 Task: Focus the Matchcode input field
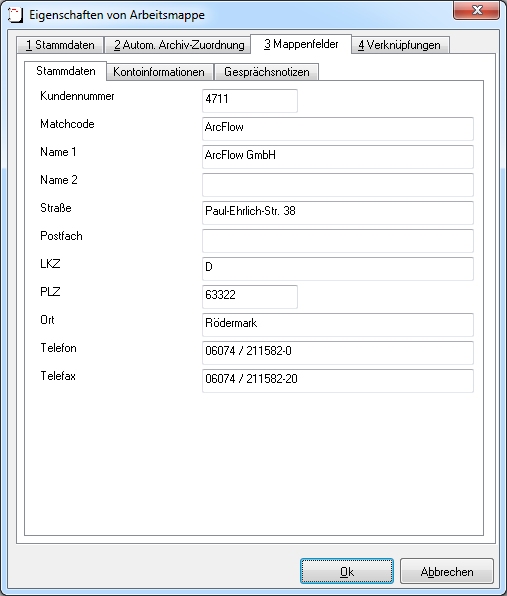[x=337, y=129]
